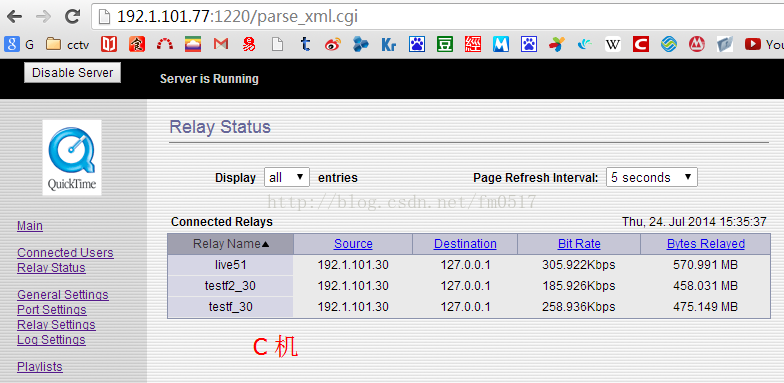784x383 pixels.
Task: Open the Log Settings link
Action: pyautogui.click(x=52, y=340)
